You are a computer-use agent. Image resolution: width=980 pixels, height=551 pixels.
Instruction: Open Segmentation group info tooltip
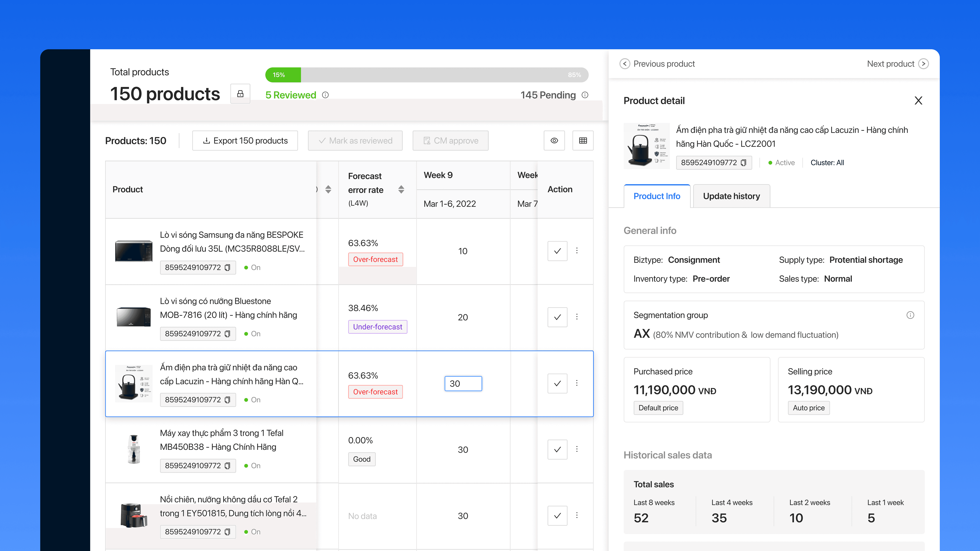click(x=910, y=315)
